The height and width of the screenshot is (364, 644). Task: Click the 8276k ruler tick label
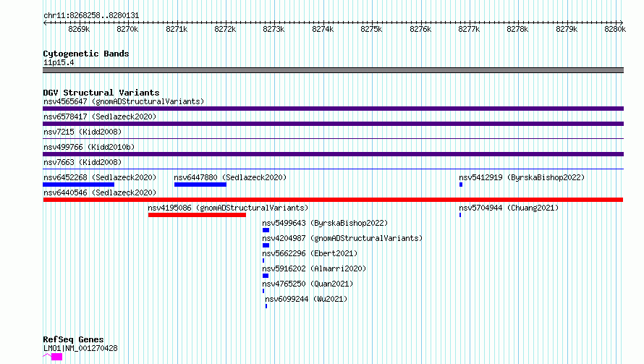[420, 29]
